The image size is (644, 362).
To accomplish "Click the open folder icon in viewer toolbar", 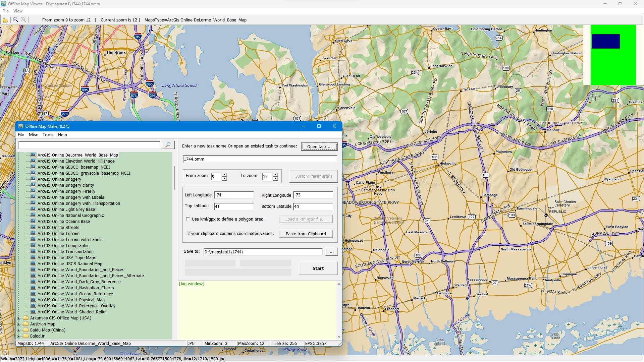I will (5, 20).
